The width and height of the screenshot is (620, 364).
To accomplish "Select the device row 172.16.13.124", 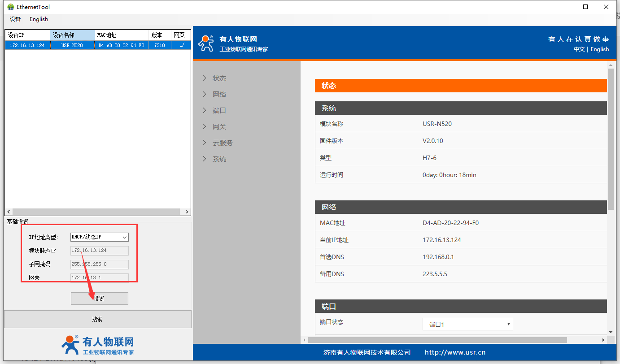I will click(x=27, y=45).
